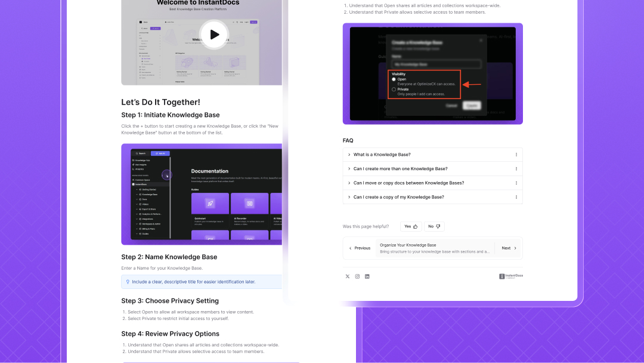Screen dimensions: 644x363
Task: Click the heading 'Step 4: Review Privacy Options'
Action: point(170,334)
